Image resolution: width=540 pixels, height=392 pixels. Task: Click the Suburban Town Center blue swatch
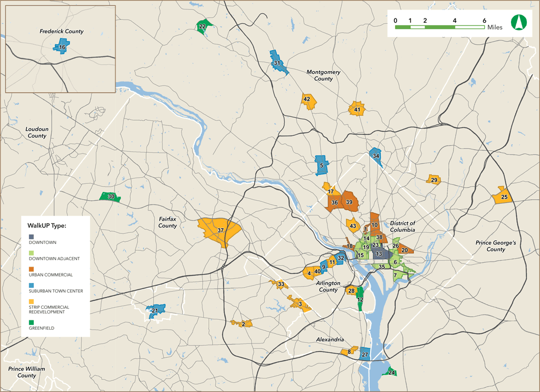click(x=31, y=286)
